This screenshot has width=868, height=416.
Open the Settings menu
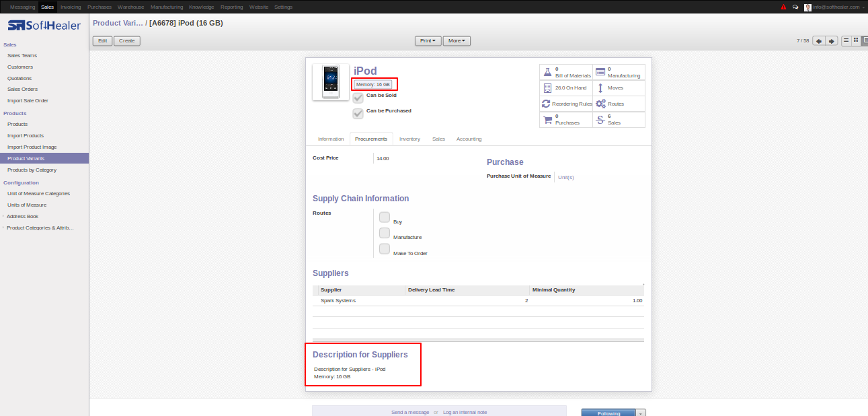[284, 7]
